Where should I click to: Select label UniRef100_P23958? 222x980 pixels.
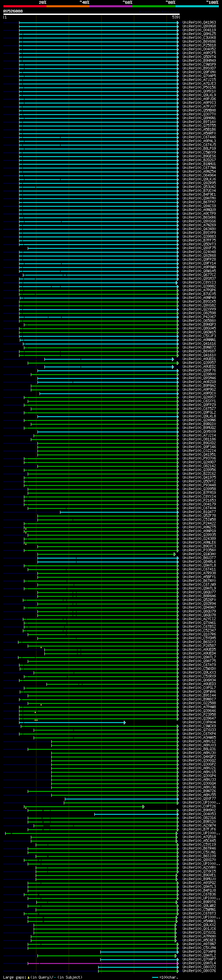point(199,714)
